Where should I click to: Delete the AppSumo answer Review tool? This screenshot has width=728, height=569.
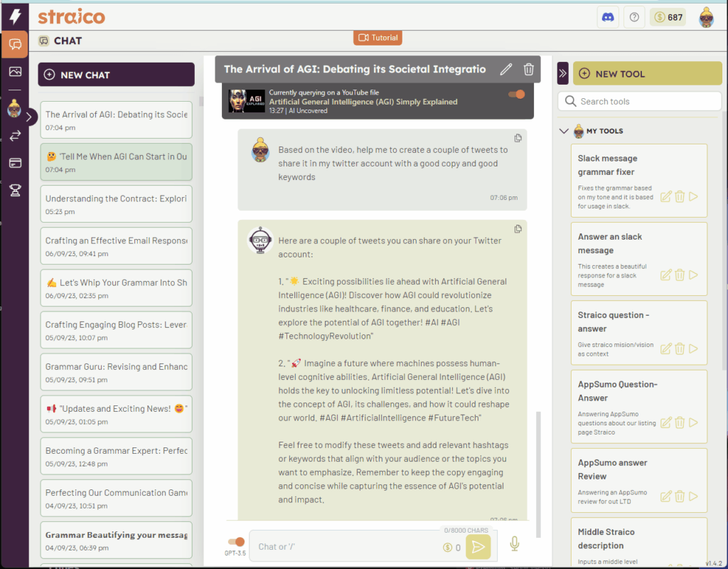click(x=680, y=496)
